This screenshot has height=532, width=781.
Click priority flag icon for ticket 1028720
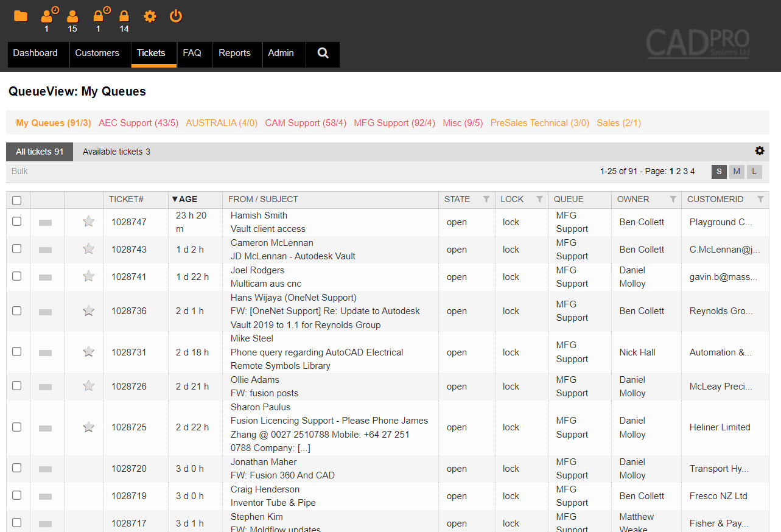click(x=45, y=469)
